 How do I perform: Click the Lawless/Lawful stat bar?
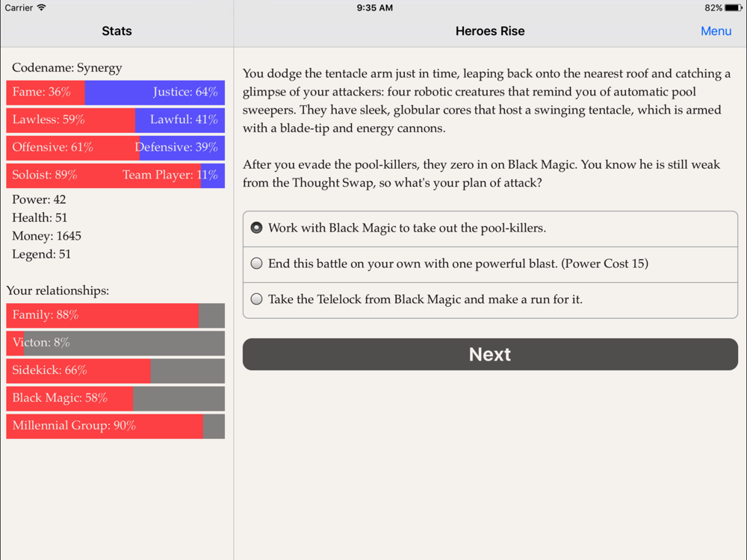click(x=115, y=120)
